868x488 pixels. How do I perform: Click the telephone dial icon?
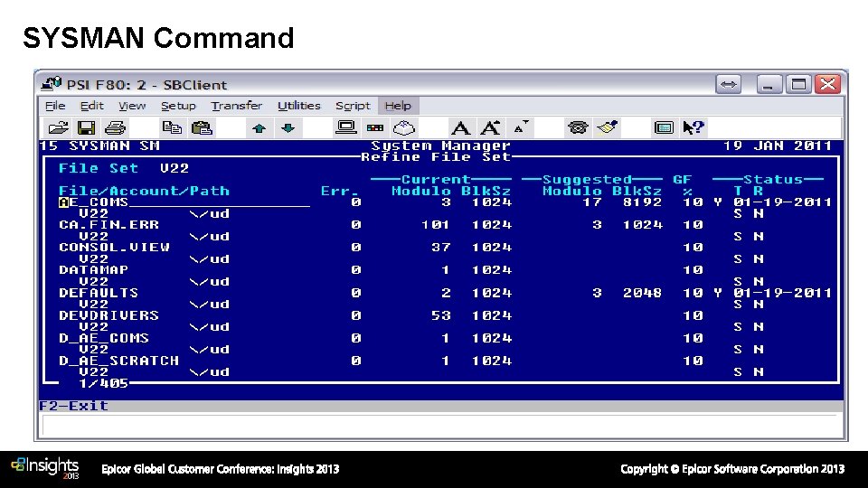578,127
